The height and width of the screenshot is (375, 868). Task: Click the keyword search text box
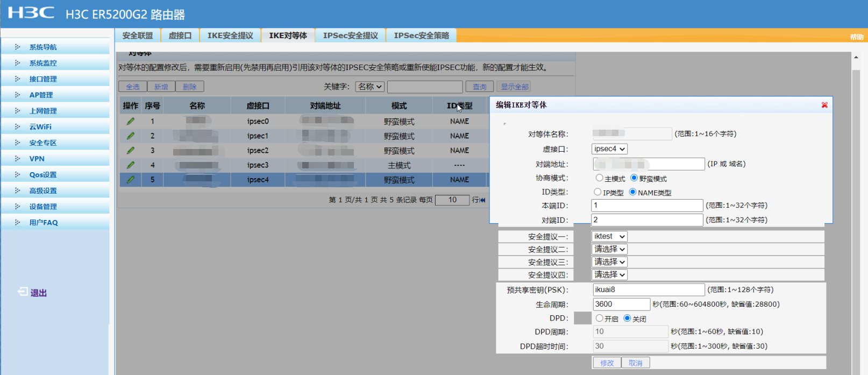425,87
